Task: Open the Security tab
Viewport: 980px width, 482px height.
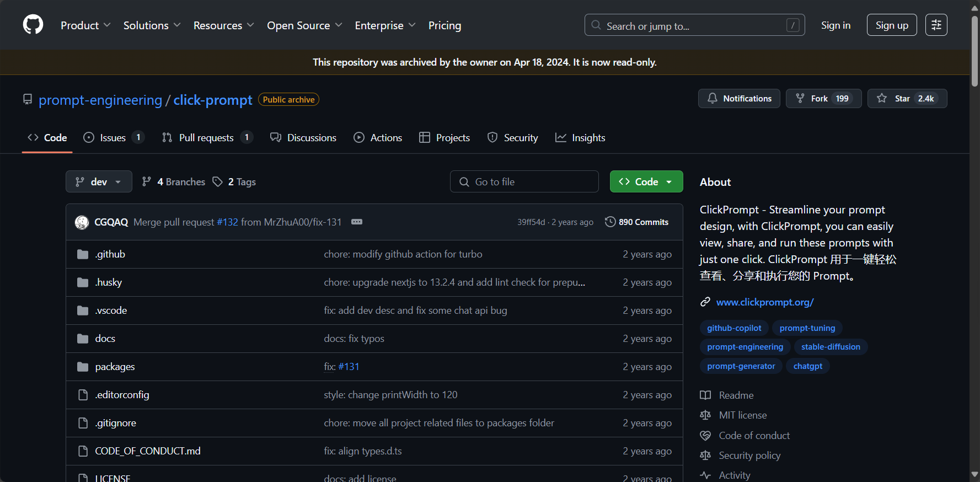Action: [513, 137]
